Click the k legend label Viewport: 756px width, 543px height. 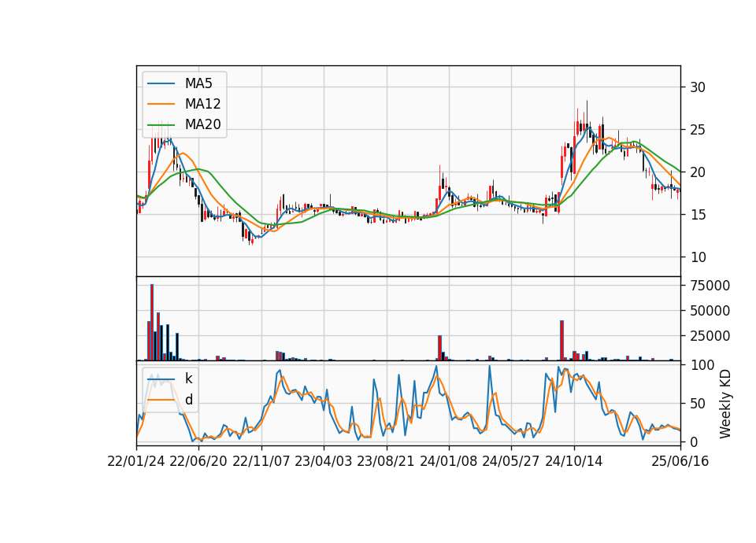[x=188, y=379]
